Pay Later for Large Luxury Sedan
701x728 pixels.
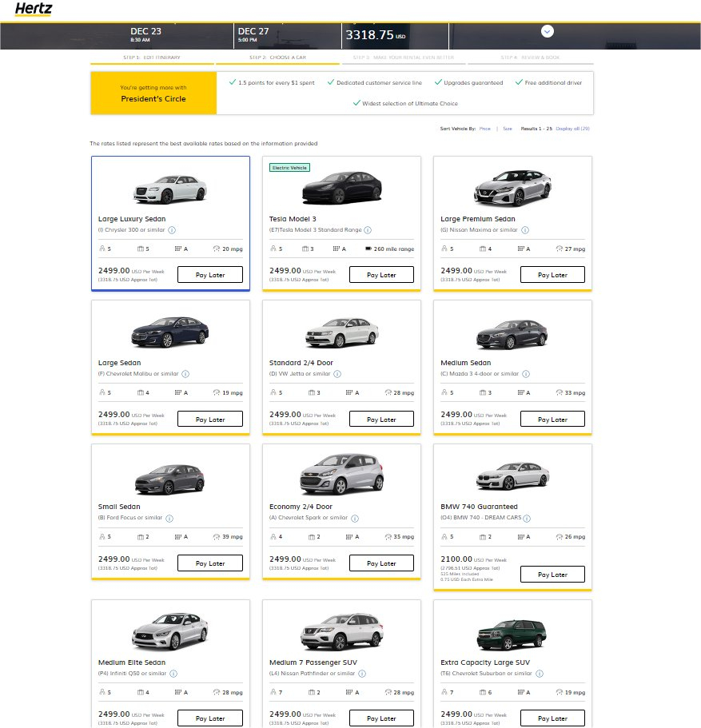[210, 275]
